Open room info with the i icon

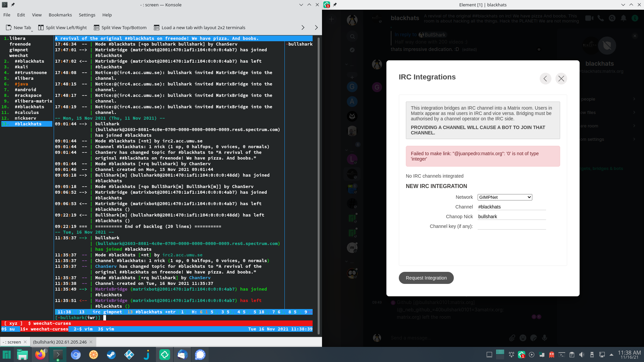tap(635, 18)
